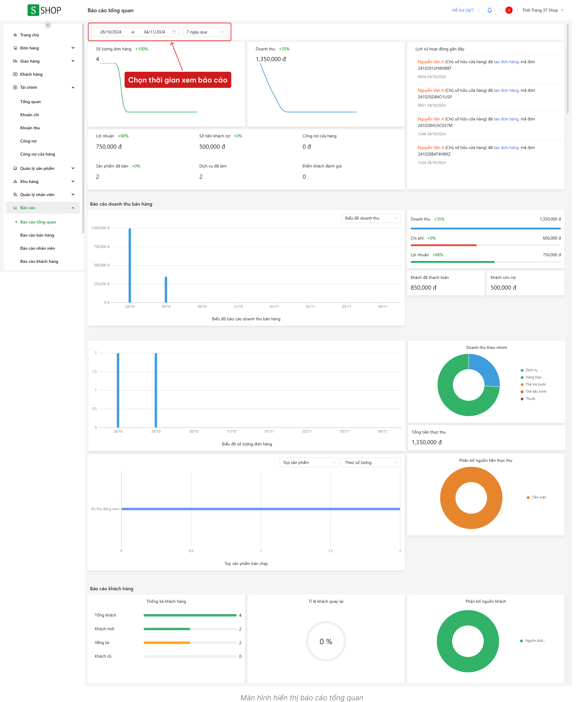Click the Quản lý sản phẩm icon
The width and height of the screenshot is (588, 702).
click(15, 168)
